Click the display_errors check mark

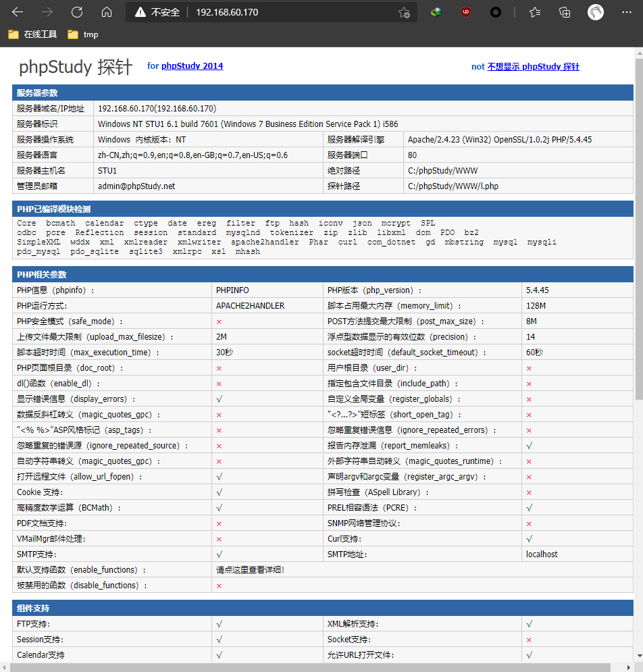click(x=219, y=399)
